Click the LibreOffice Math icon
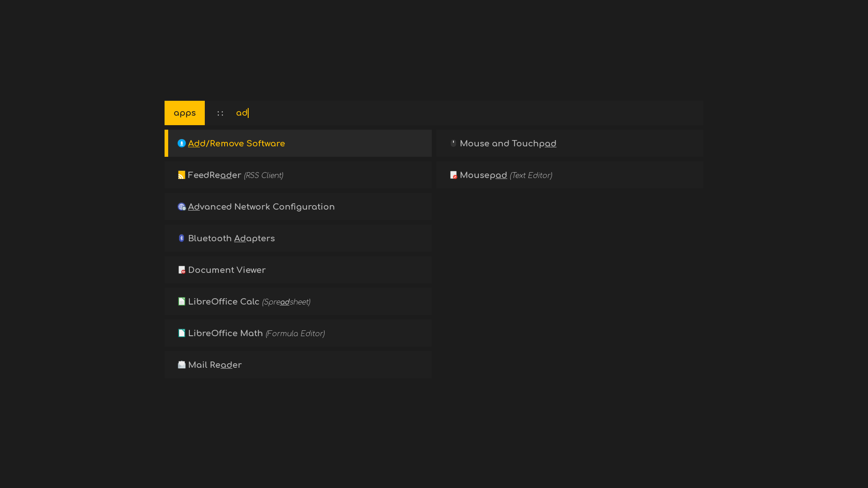The image size is (868, 488). pyautogui.click(x=182, y=333)
